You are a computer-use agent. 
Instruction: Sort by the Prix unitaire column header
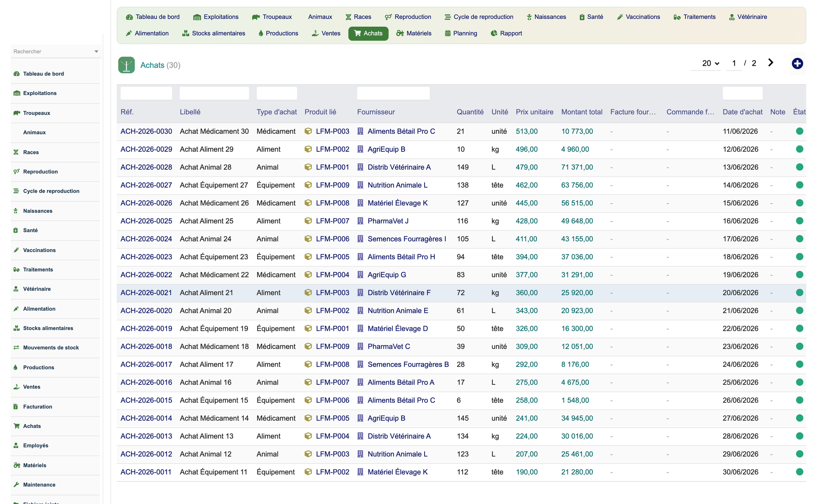point(534,112)
